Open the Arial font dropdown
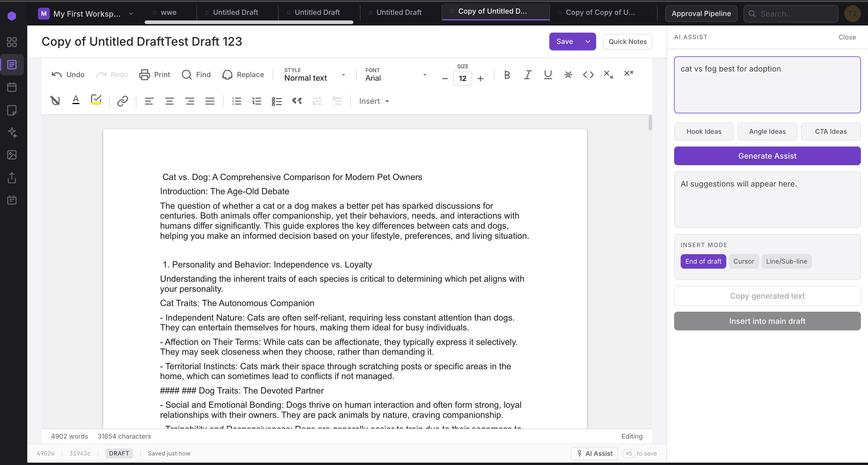The image size is (868, 465). point(425,75)
